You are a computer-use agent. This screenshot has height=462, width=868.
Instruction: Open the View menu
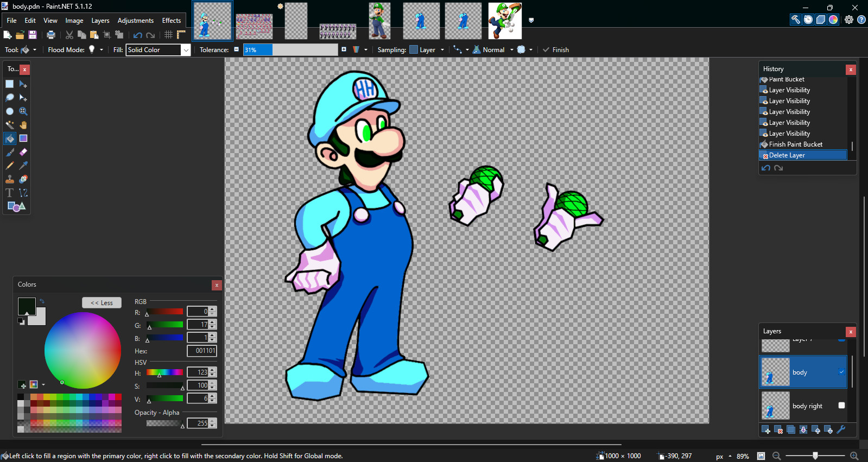(x=50, y=21)
